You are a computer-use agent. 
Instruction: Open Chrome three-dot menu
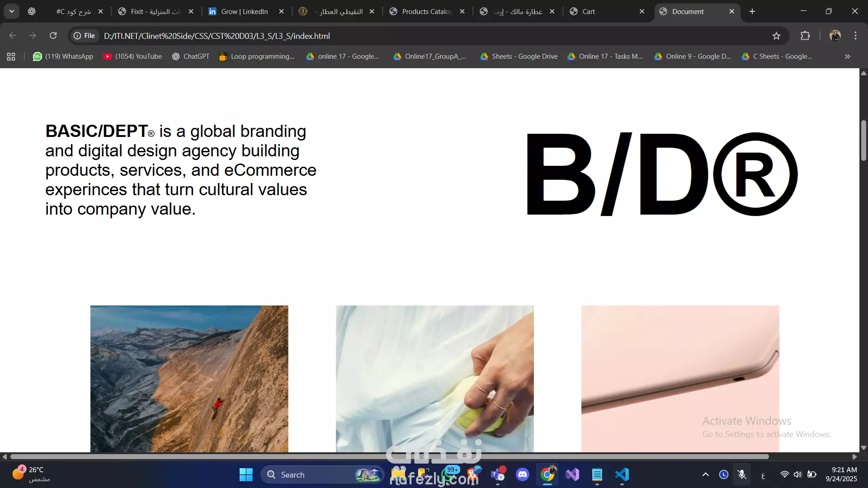(855, 36)
